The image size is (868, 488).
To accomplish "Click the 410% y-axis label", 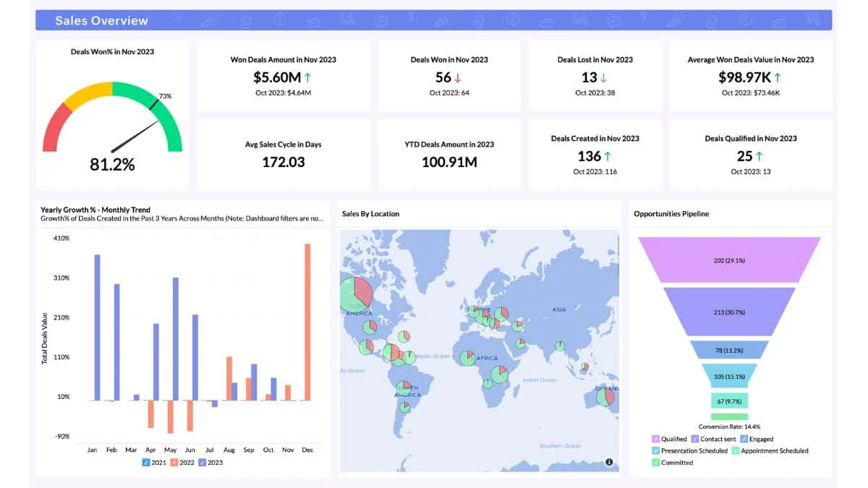I will [x=61, y=239].
